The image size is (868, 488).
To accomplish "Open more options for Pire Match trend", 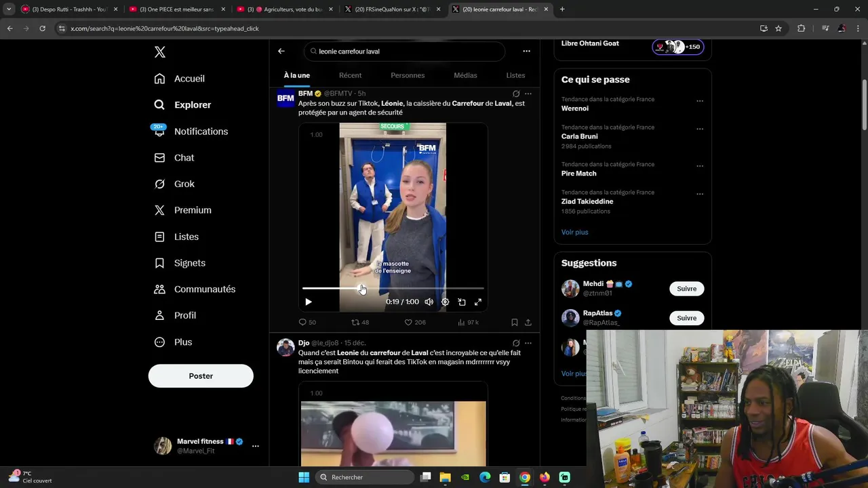I will tap(700, 166).
